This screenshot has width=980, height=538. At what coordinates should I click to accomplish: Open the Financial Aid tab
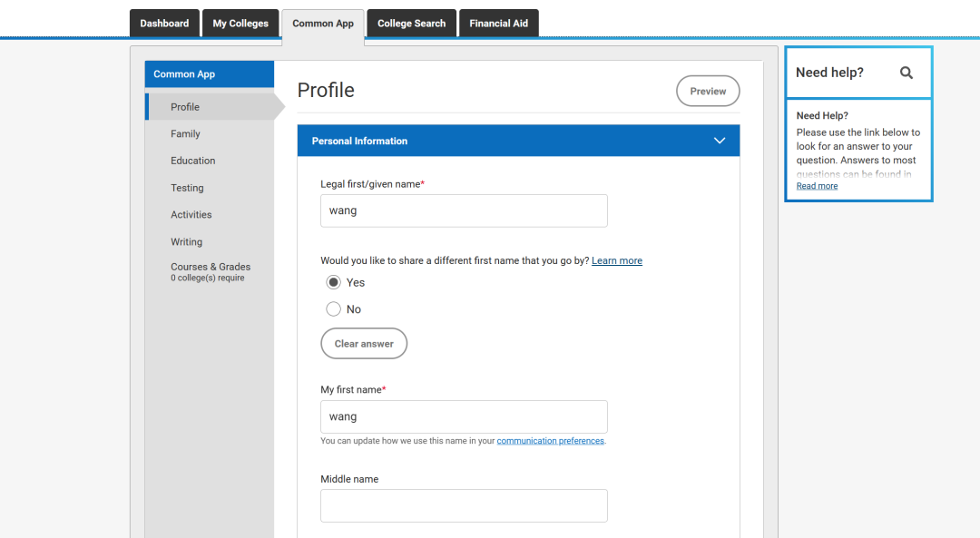pyautogui.click(x=499, y=23)
